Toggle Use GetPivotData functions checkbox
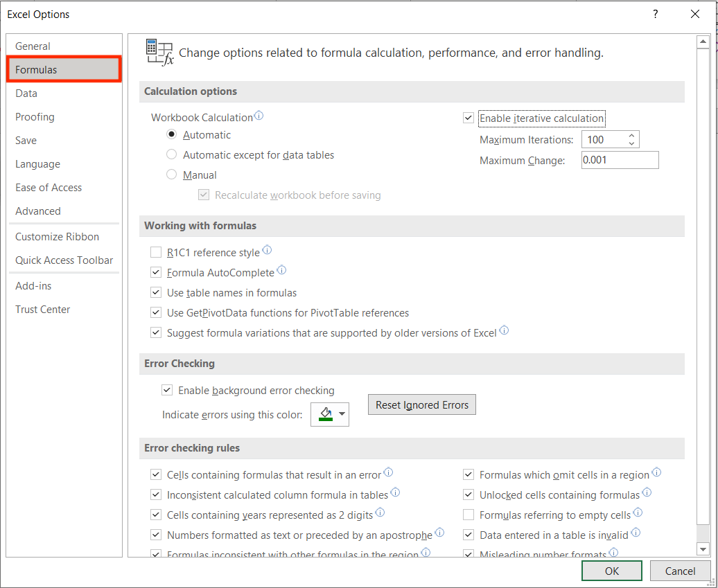The height and width of the screenshot is (588, 718). 156,313
